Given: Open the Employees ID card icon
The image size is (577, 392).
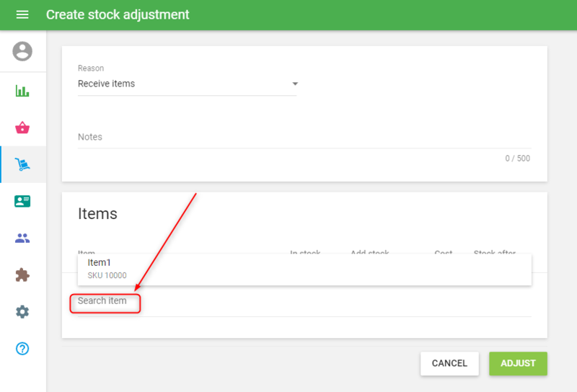Looking at the screenshot, I should (x=22, y=201).
